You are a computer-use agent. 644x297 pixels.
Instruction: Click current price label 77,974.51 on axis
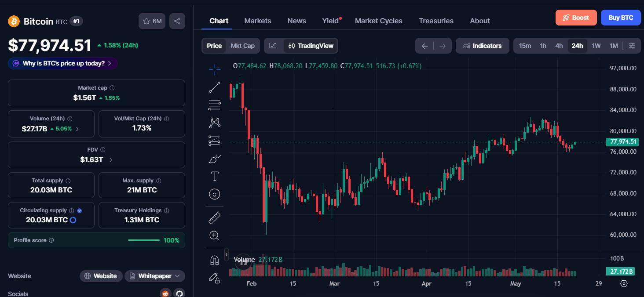click(x=622, y=141)
